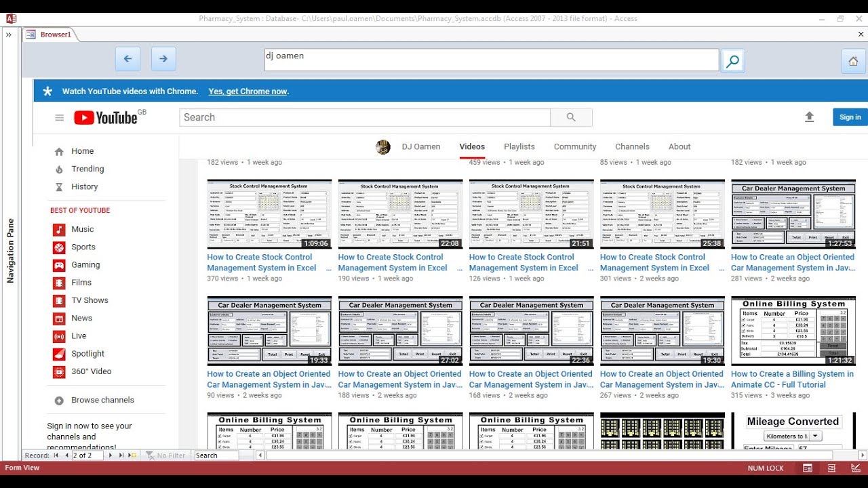
Task: Open the YouTube hamburger menu
Action: 60,118
